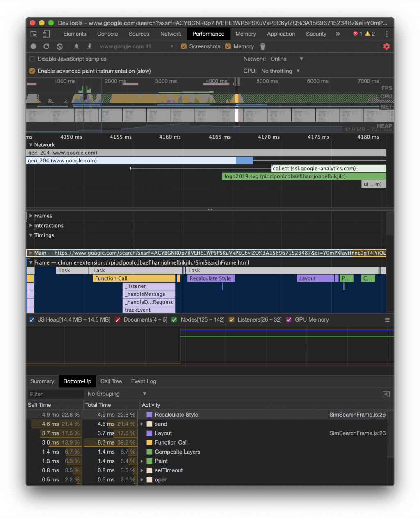
Task: Open the Network throttling Online dropdown
Action: coord(286,59)
